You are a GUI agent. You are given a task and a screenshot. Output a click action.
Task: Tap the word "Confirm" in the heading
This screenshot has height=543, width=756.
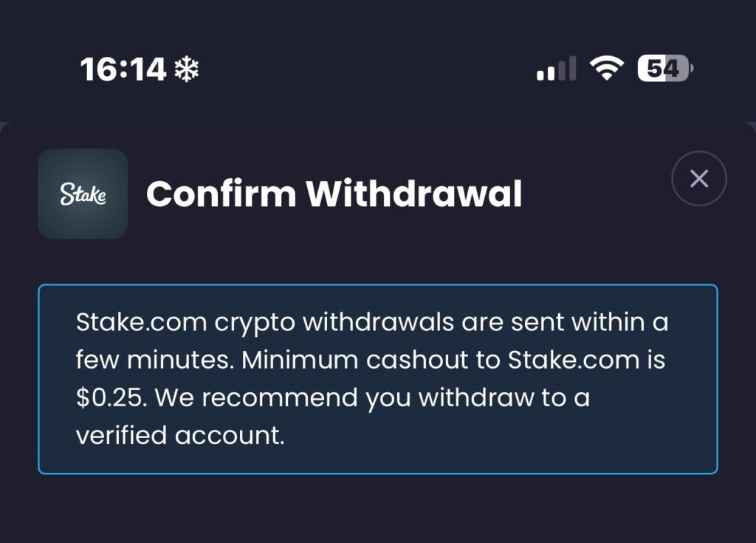220,194
